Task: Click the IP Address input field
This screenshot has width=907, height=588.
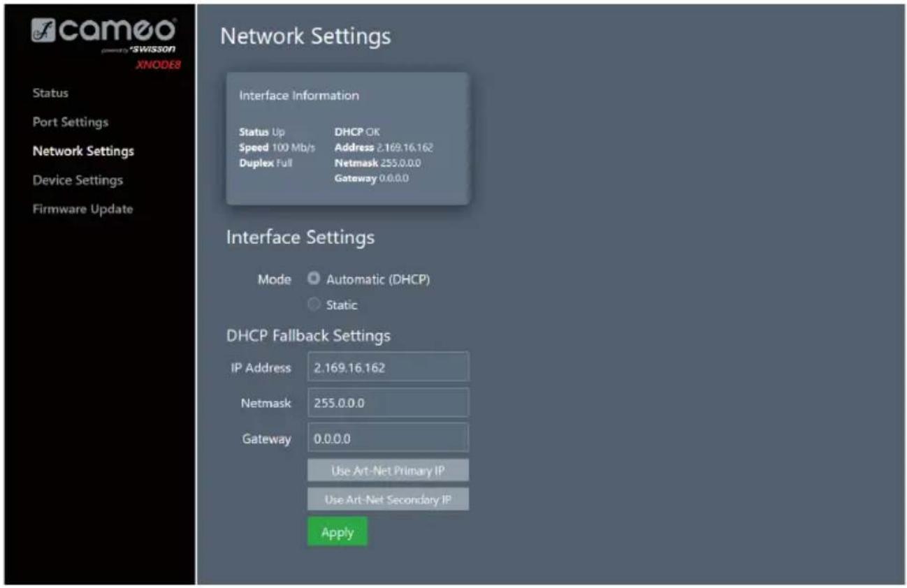Action: [388, 367]
